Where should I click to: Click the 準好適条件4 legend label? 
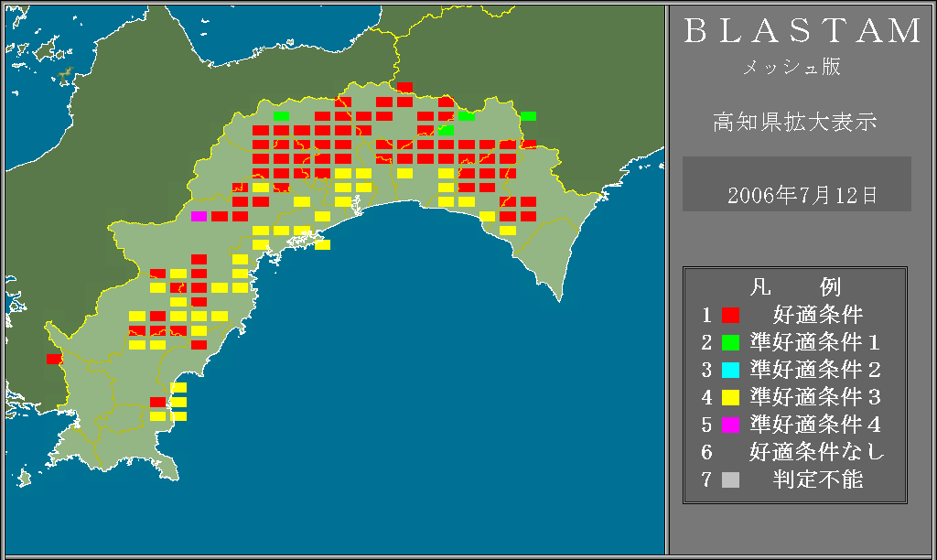(815, 425)
